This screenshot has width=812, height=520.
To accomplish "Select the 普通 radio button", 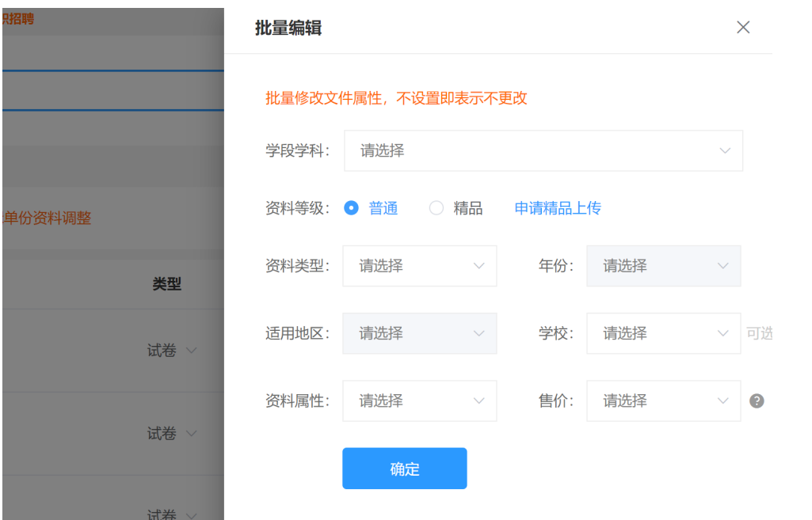I will click(353, 208).
